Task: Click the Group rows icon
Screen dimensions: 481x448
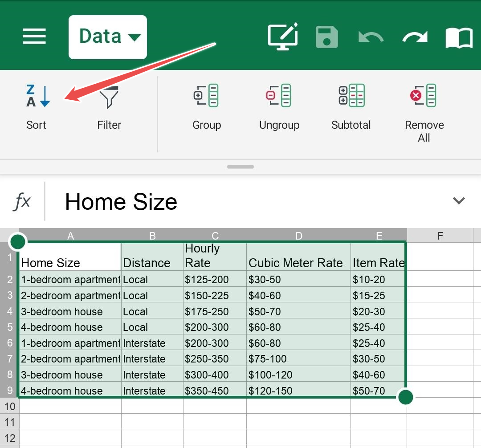Action: [206, 95]
